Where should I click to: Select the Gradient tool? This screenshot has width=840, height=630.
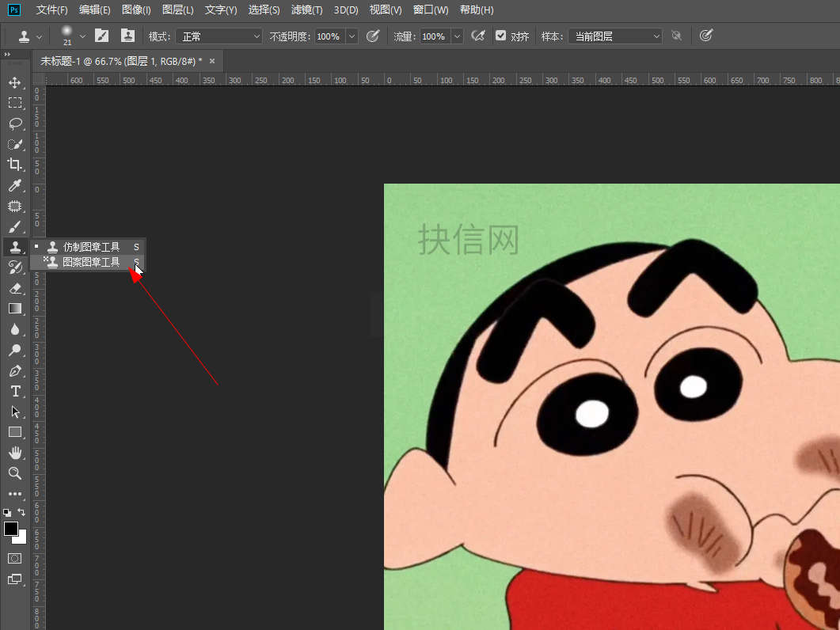coord(15,309)
